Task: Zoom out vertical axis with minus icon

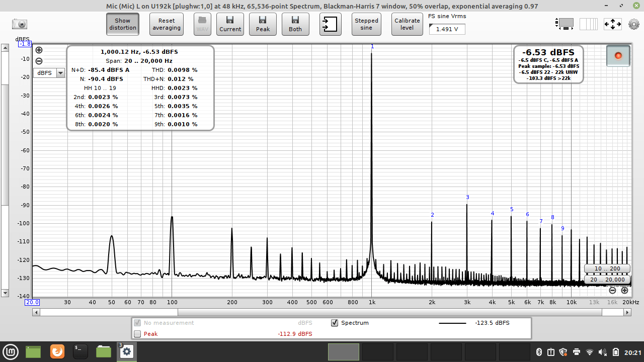Action: click(39, 61)
